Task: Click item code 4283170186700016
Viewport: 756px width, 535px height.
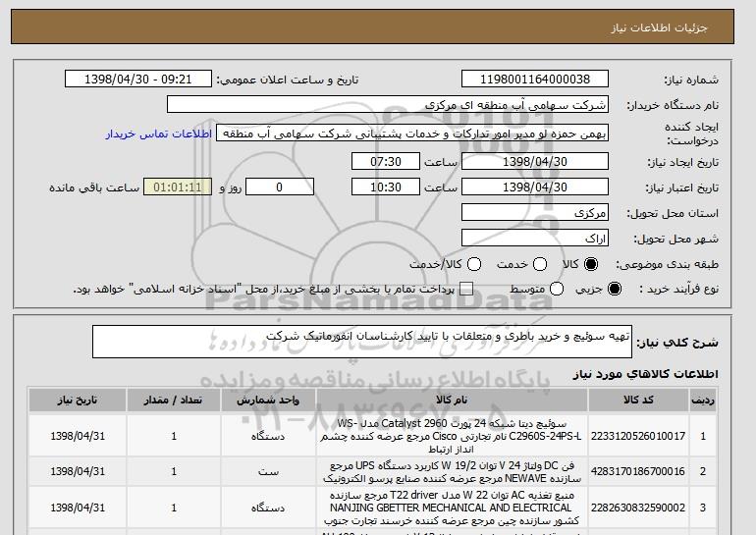Action: coord(638,471)
